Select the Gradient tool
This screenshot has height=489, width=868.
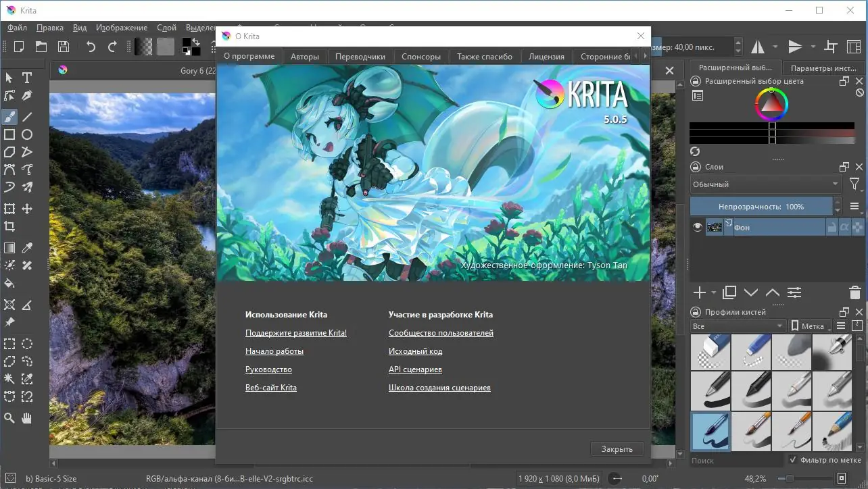(9, 247)
